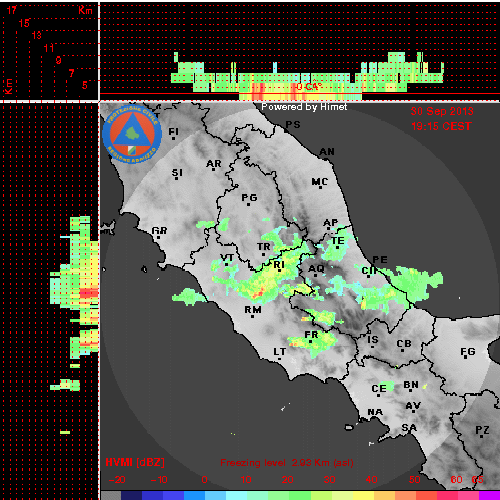This screenshot has height=500, width=500.
Task: Click the Powered by Himet text
Action: coord(304,107)
